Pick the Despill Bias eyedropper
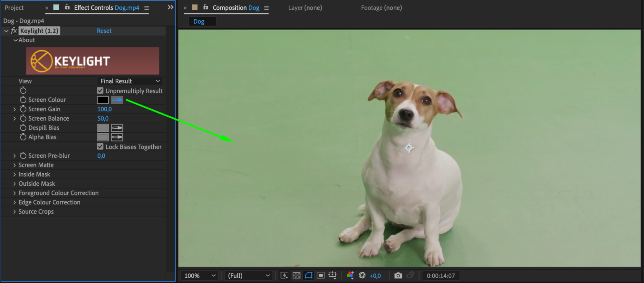The width and height of the screenshot is (644, 283). click(x=117, y=128)
